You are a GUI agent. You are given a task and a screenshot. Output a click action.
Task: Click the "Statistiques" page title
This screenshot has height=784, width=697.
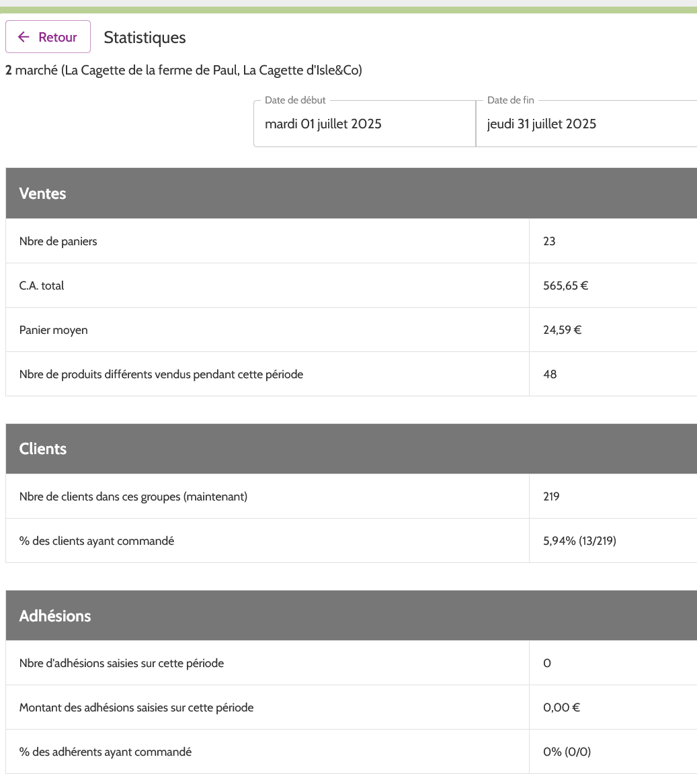pyautogui.click(x=145, y=38)
